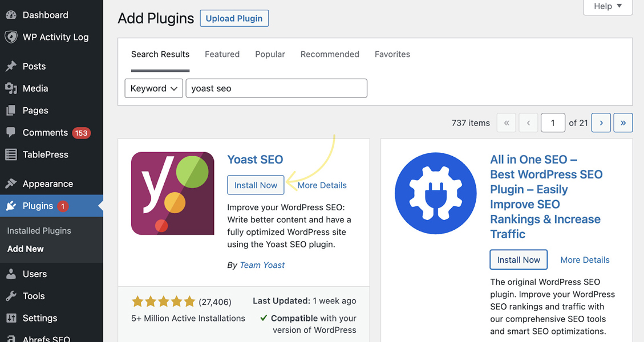Viewport: 644px width, 342px height.
Task: Open the Keyword filter dropdown
Action: pyautogui.click(x=153, y=88)
